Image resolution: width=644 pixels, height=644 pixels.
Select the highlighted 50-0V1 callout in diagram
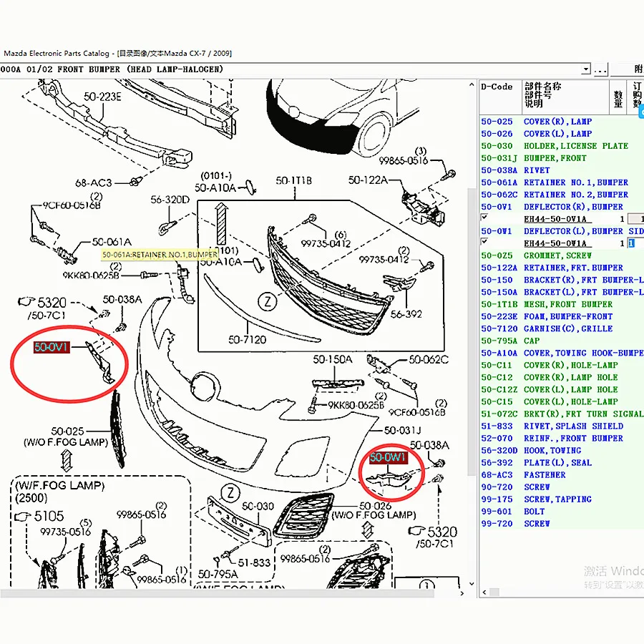pos(51,348)
